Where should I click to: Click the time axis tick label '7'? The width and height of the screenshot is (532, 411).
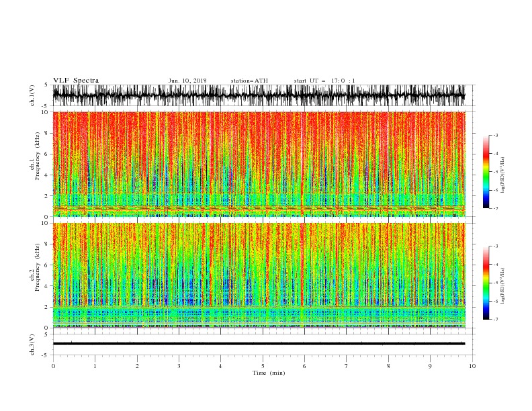347,366
